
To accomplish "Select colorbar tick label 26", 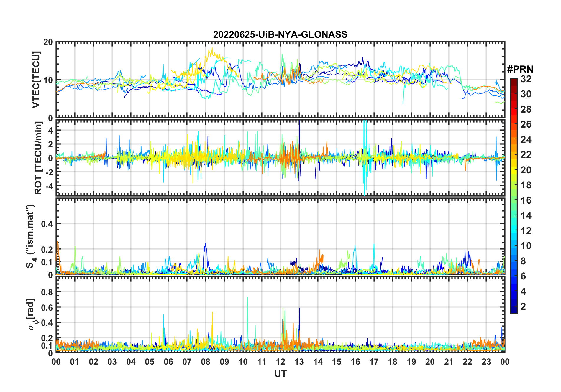I will [x=526, y=124].
